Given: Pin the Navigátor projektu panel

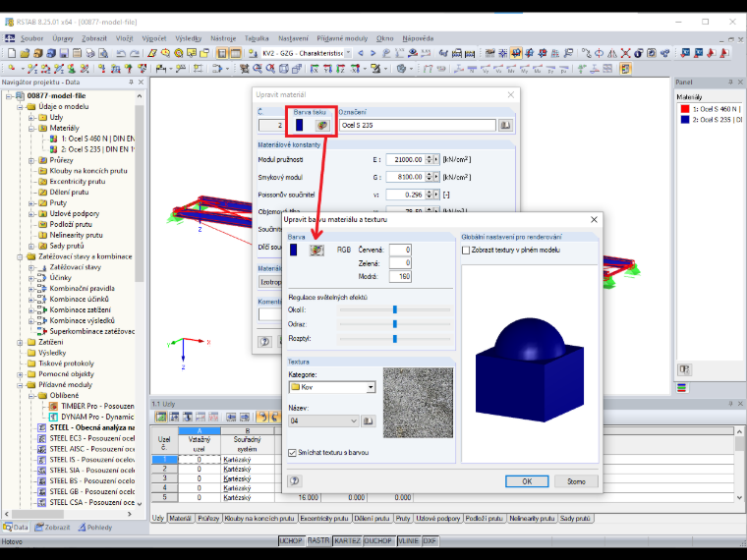Looking at the screenshot, I should tap(131, 83).
